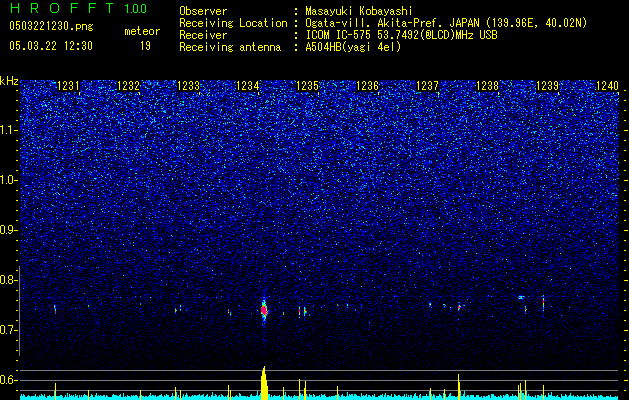Select the filename 0503221230.png
This screenshot has height=400, width=629.
(x=51, y=27)
